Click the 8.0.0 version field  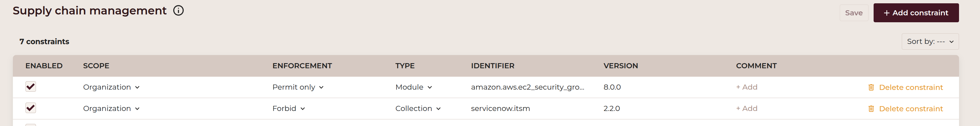tap(612, 88)
